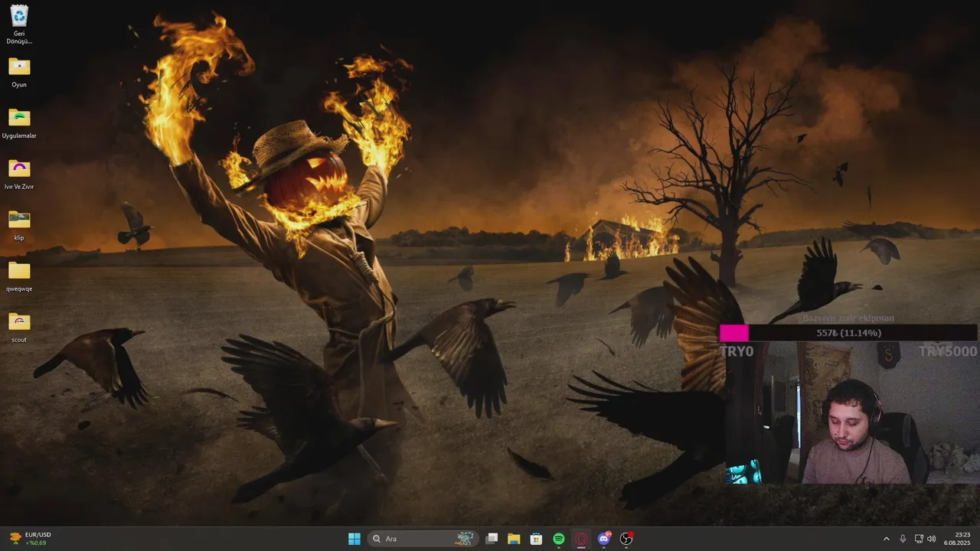Switch to Opera GX browser
Screen dimensions: 980x551
click(581, 539)
